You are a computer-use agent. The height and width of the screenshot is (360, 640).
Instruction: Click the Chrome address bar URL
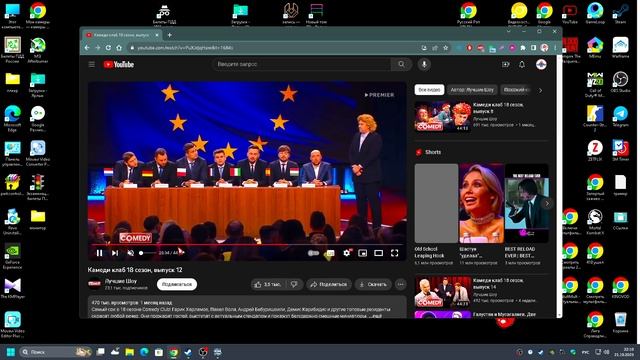coord(185,48)
